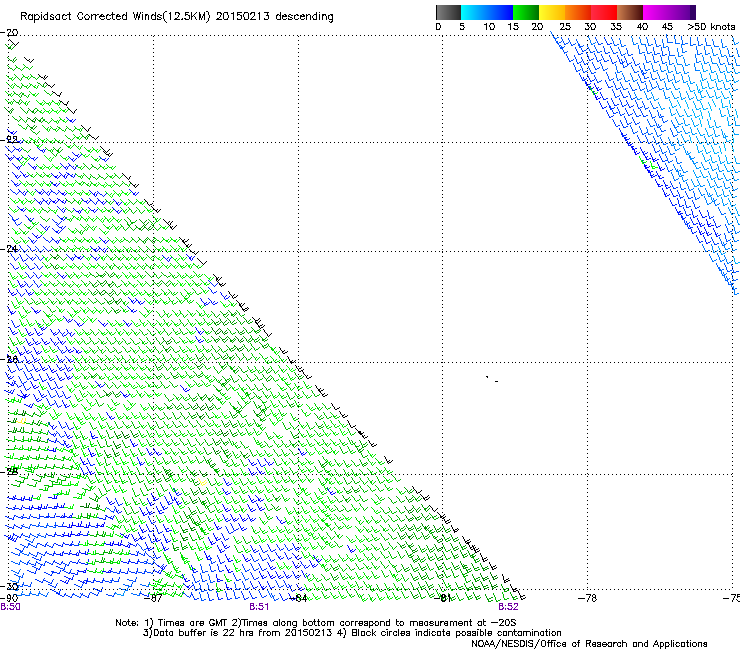The image size is (740, 650).
Task: Click the two isolated black dots near -80 longitude
Action: click(x=492, y=379)
